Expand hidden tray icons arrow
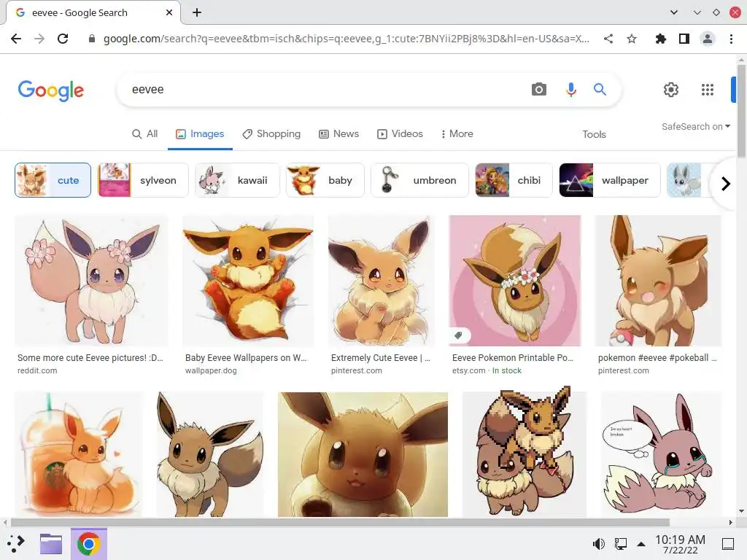Screen dimensions: 747x560 tap(641, 544)
